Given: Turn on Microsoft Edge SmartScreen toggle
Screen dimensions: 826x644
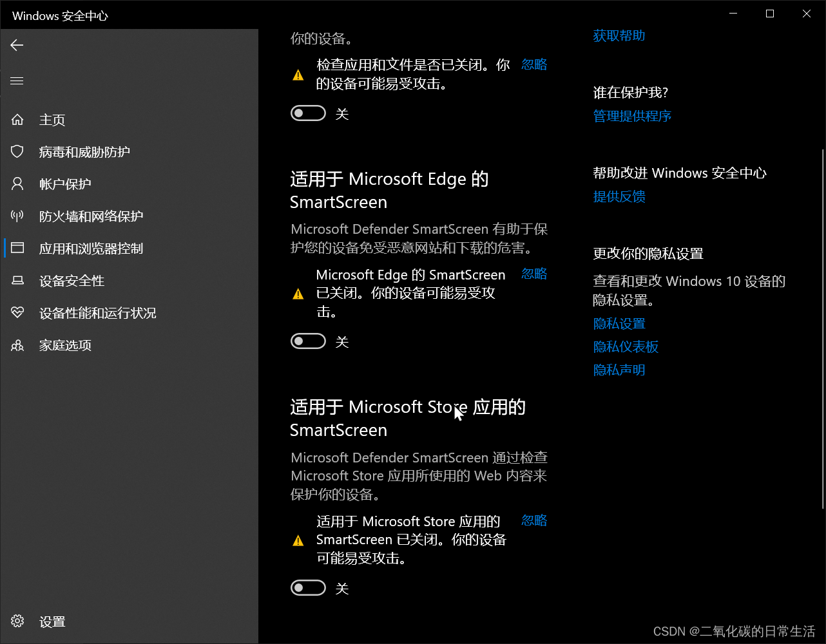Looking at the screenshot, I should pos(308,341).
